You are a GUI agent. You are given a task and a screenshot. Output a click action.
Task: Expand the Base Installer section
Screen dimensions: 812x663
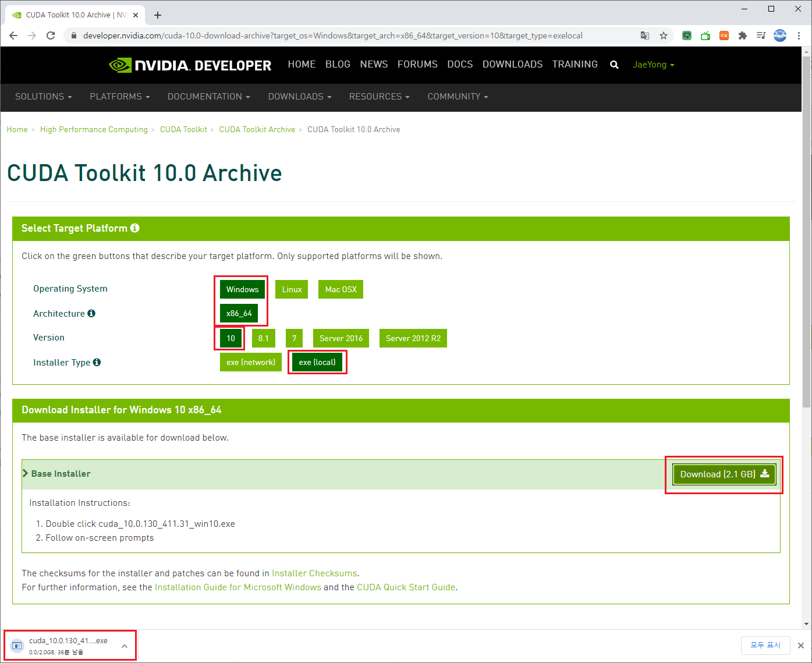56,474
